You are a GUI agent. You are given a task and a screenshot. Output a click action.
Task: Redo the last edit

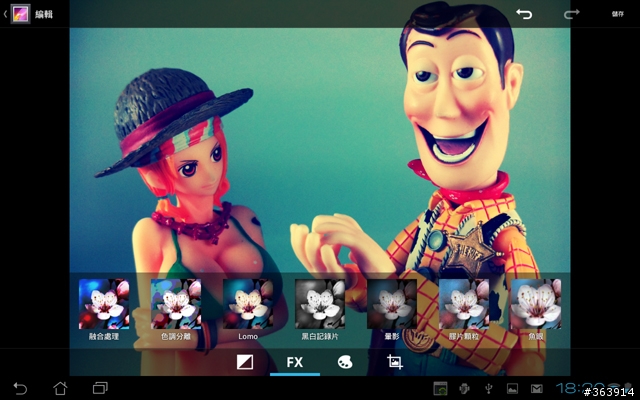(x=571, y=14)
